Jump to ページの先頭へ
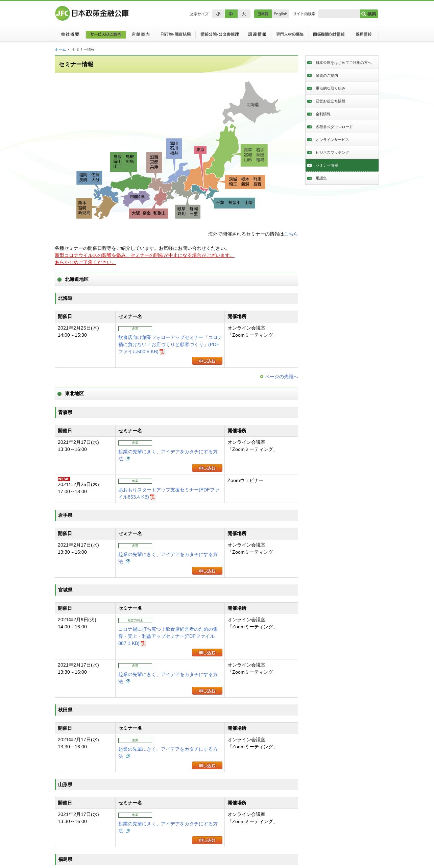 (281, 377)
